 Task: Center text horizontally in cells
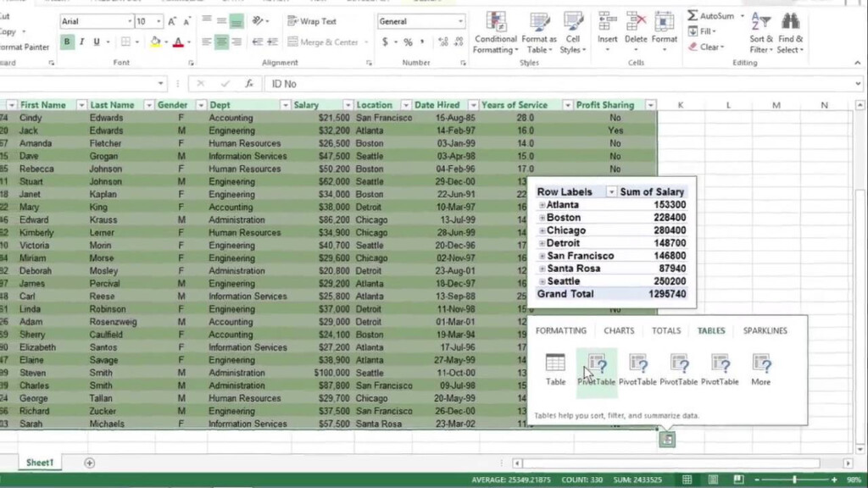[221, 42]
